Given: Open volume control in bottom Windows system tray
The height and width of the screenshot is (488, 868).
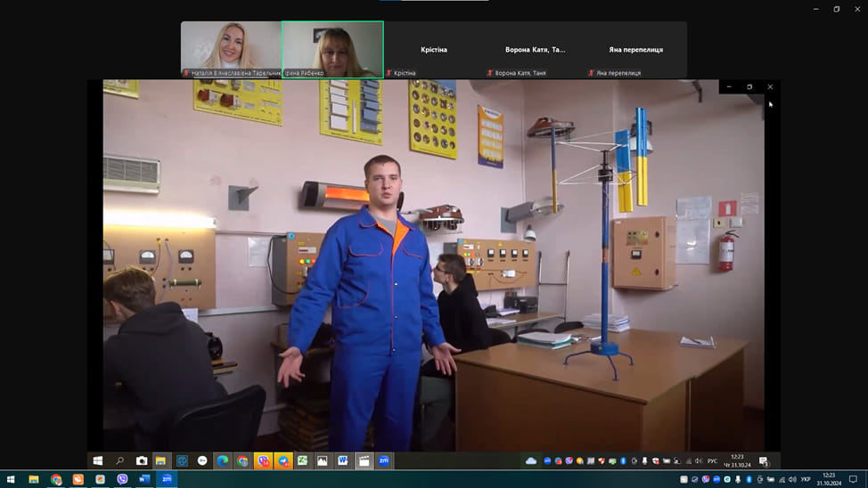Looking at the screenshot, I should click(793, 479).
